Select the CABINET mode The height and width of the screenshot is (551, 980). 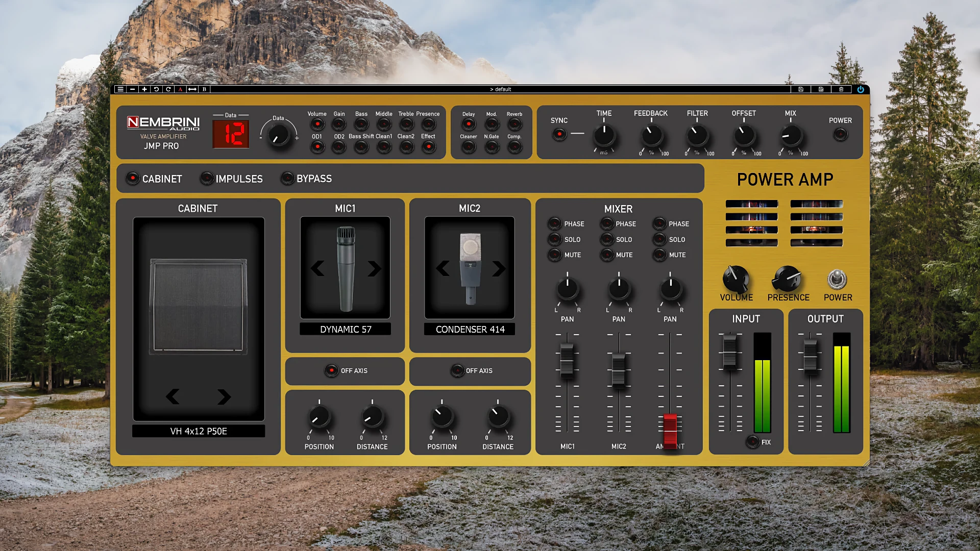pos(133,178)
